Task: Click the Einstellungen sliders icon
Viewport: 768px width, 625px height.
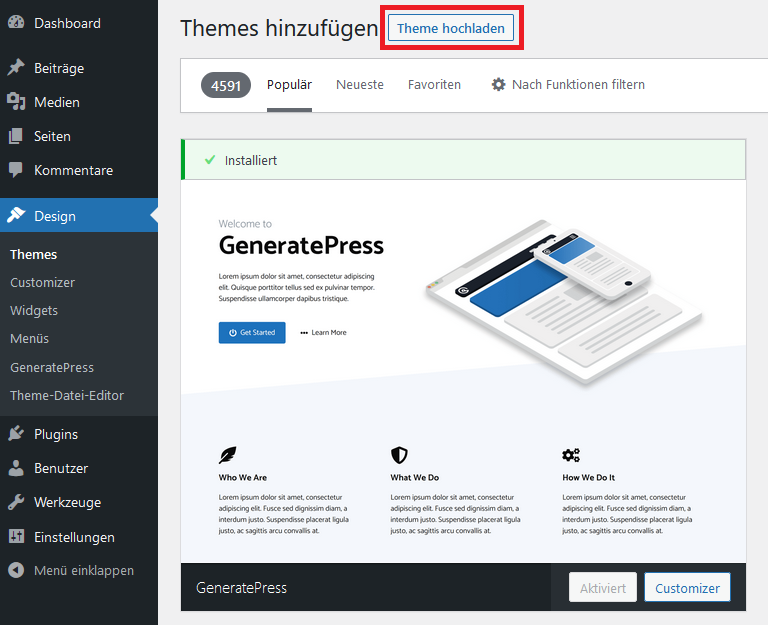Action: pyautogui.click(x=16, y=537)
